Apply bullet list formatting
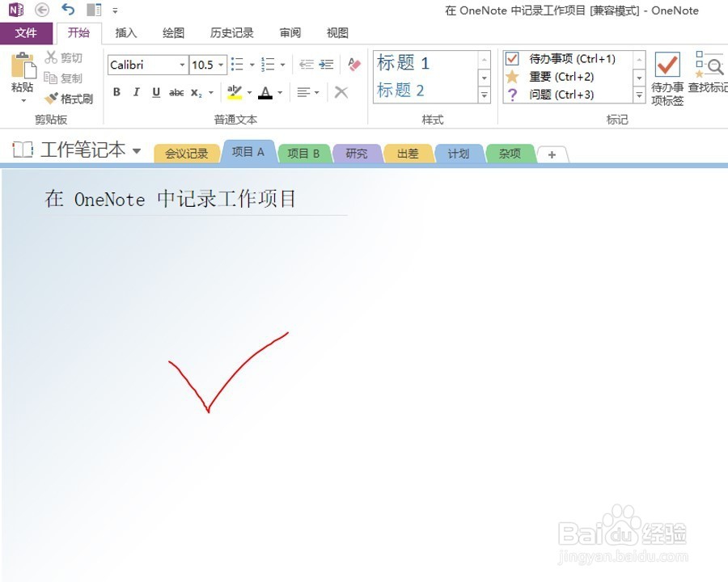The height and width of the screenshot is (582, 728). click(x=237, y=65)
